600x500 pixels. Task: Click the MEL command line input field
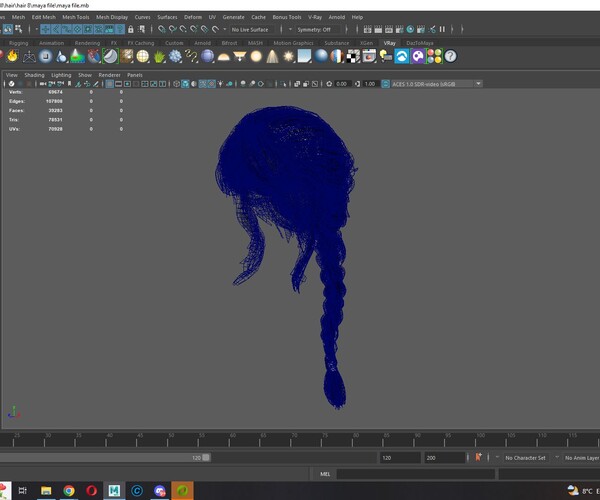coord(416,474)
